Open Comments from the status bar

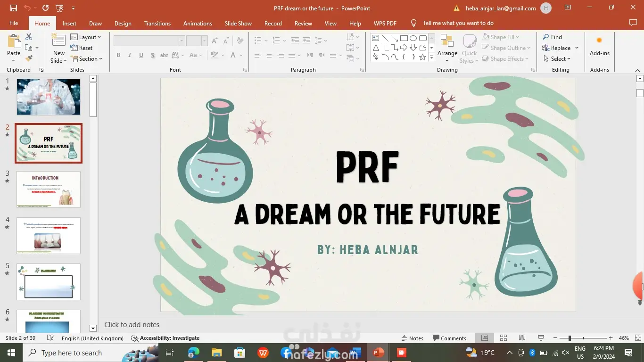449,338
